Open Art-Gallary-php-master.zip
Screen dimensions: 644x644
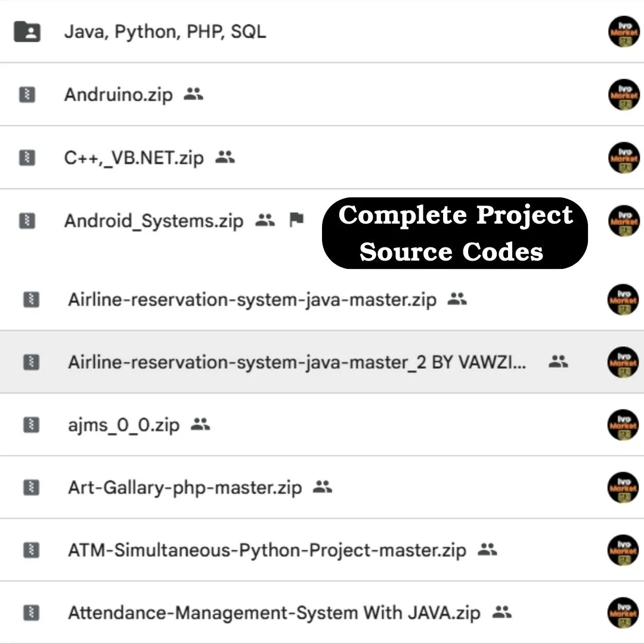[x=185, y=488]
